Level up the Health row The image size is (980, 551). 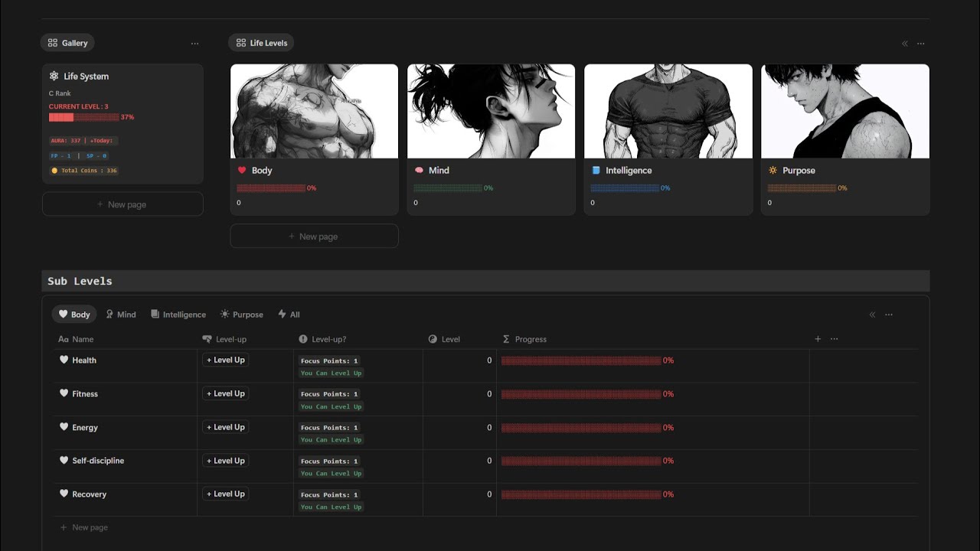[x=225, y=360]
